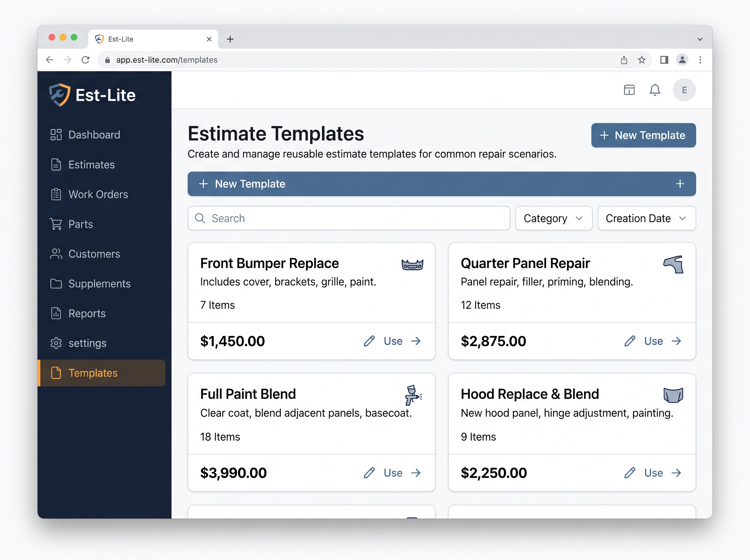Screen dimensions: 750x560
Task: Expand the Category filter dropdown
Action: click(x=554, y=218)
